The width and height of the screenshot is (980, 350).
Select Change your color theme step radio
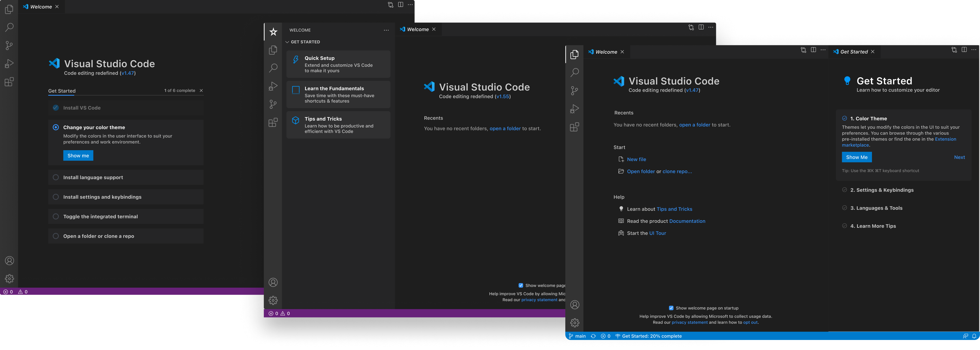[x=56, y=127]
